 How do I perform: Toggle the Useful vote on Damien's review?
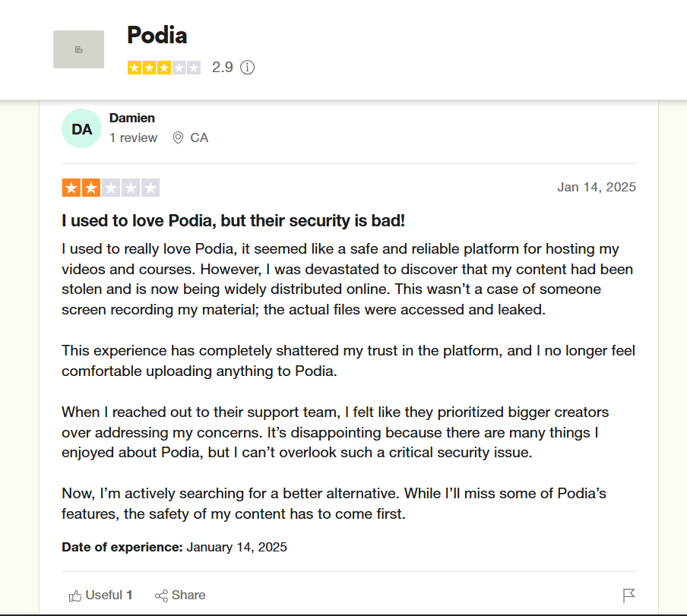click(100, 595)
